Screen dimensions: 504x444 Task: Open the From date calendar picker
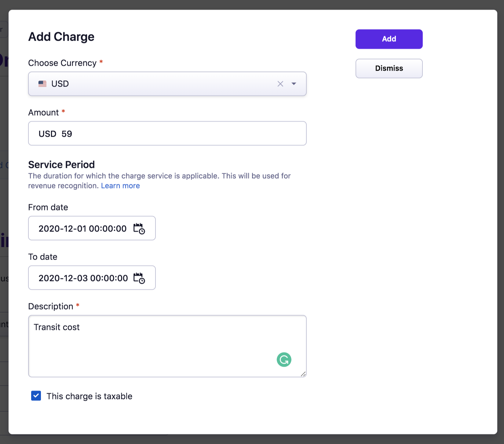coord(138,228)
